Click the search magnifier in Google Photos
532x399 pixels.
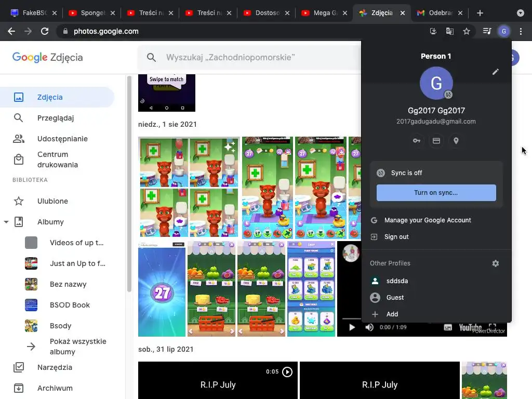click(151, 57)
